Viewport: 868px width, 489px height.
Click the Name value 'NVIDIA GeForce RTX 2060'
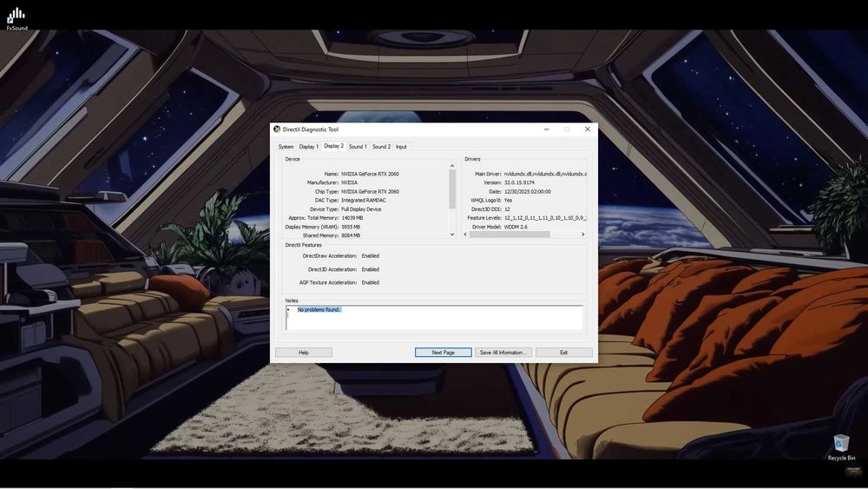pos(370,174)
